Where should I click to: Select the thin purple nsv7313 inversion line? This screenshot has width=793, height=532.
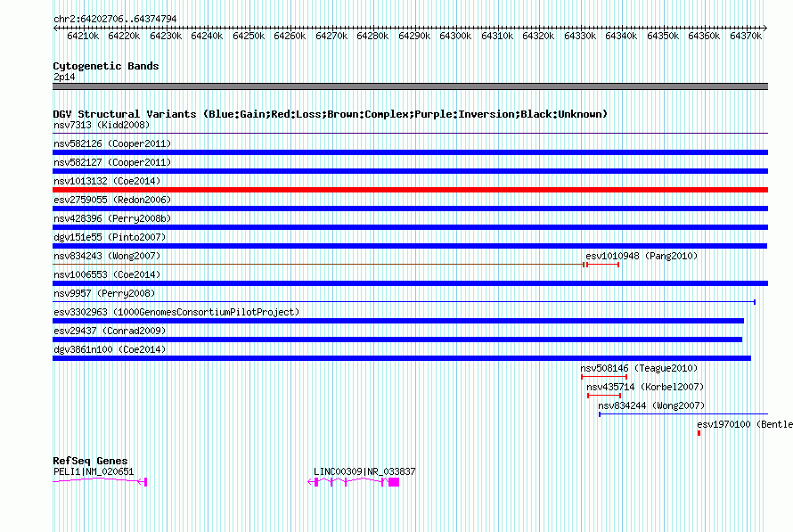coord(410,134)
